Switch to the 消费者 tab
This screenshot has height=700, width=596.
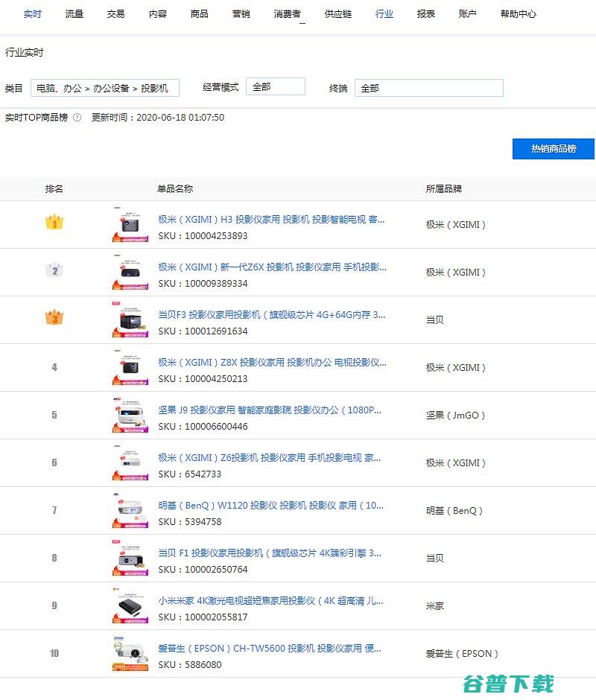(x=288, y=14)
